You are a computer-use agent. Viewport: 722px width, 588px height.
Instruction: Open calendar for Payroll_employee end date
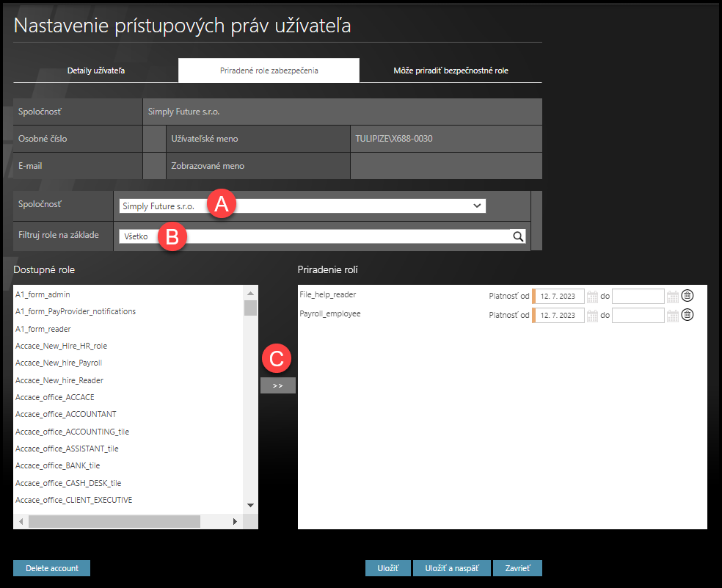point(672,316)
